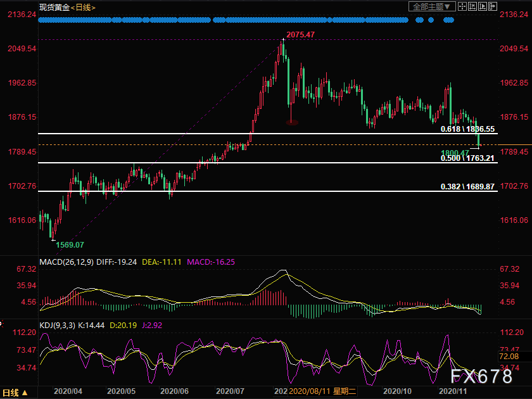The width and height of the screenshot is (532, 399).
Task: Click the 0.500 \ 1763.21 Fibonacci level label
Action: tap(467, 158)
